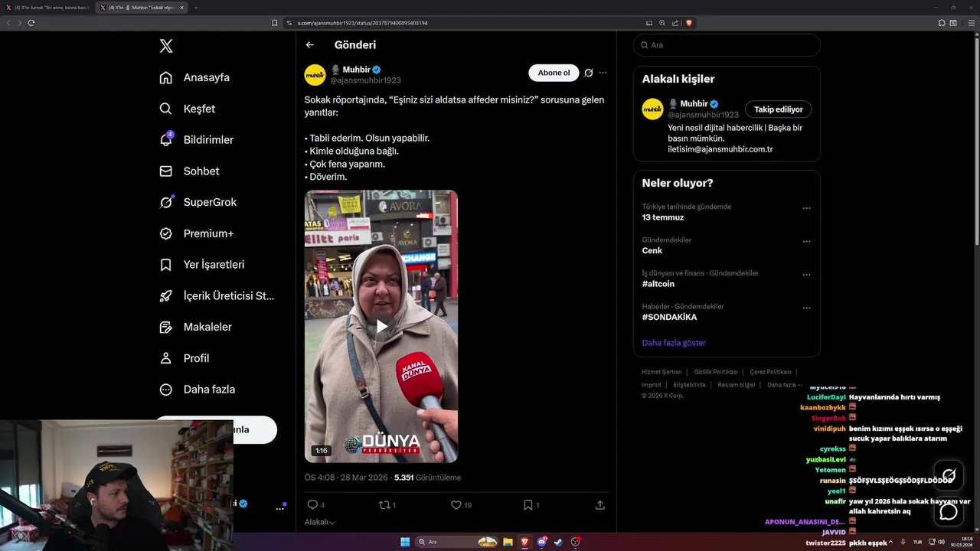Open Anasayfa in the left sidebar
This screenshot has height=551, width=980.
194,77
